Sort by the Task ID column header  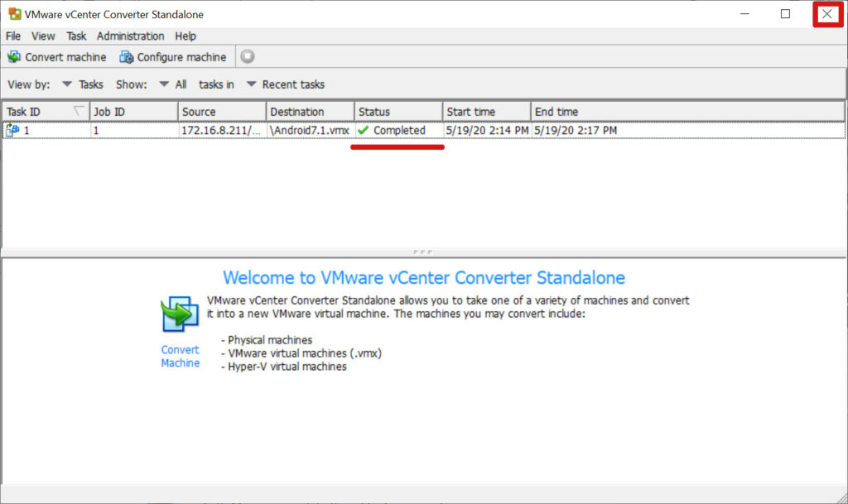46,112
